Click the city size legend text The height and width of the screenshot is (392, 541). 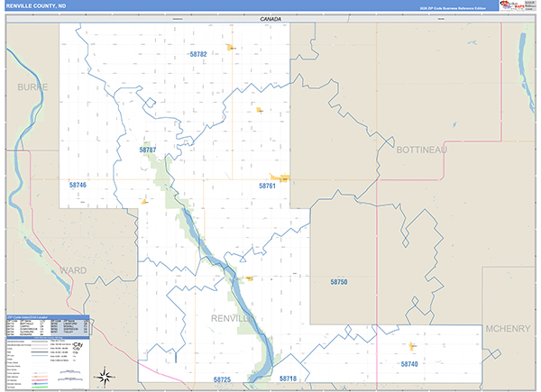pyautogui.click(x=78, y=348)
